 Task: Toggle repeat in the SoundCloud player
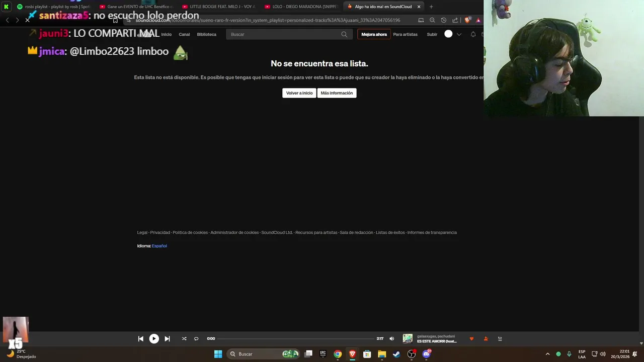coord(196,339)
